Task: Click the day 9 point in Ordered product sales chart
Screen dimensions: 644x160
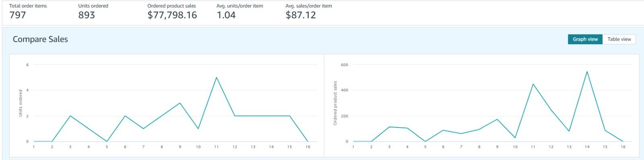Action: click(x=497, y=119)
